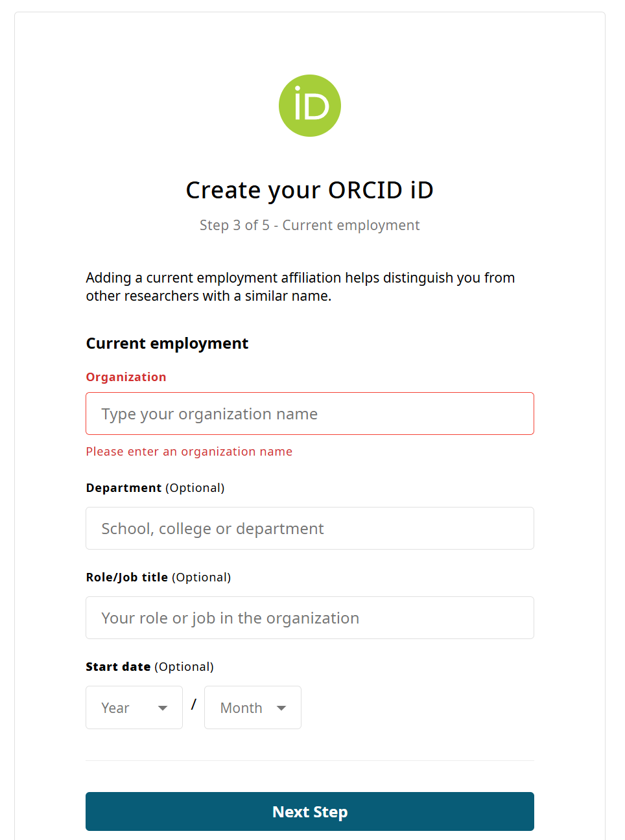Click the employment affiliation description text
The width and height of the screenshot is (625, 840).
click(300, 286)
